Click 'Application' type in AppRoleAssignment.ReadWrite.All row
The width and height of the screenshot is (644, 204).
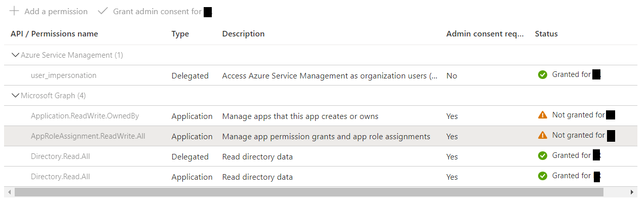point(192,136)
